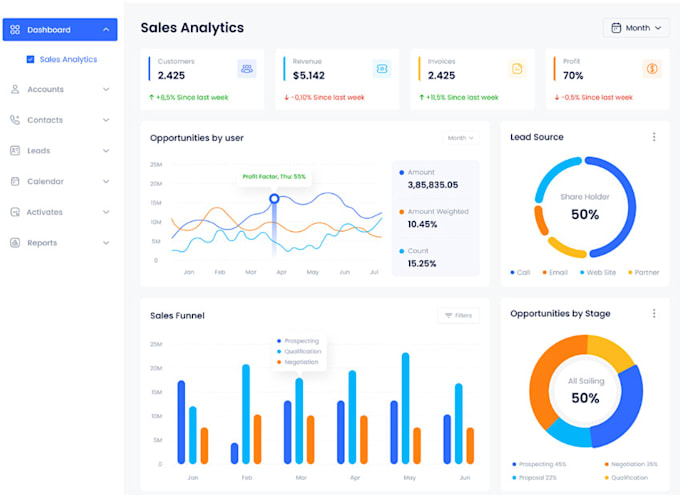Image resolution: width=680 pixels, height=495 pixels.
Task: Click the Negotiation entry in Sales Funnel tooltip
Action: click(x=298, y=362)
